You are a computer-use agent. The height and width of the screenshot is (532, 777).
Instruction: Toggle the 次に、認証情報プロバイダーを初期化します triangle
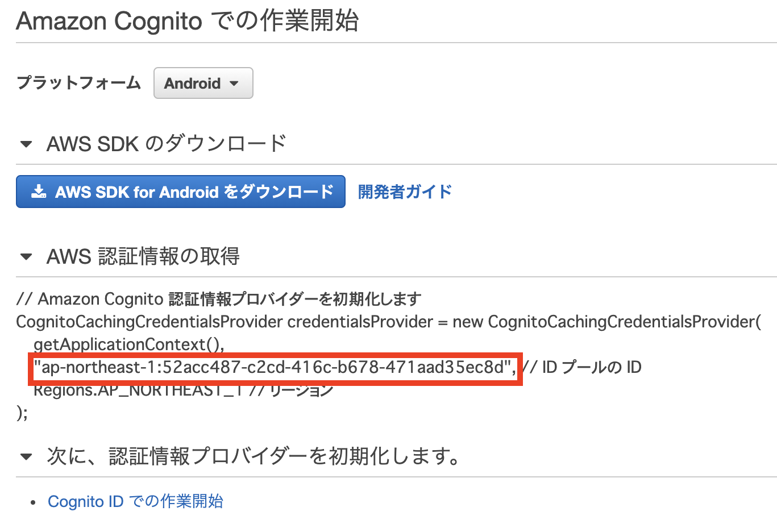coord(26,456)
